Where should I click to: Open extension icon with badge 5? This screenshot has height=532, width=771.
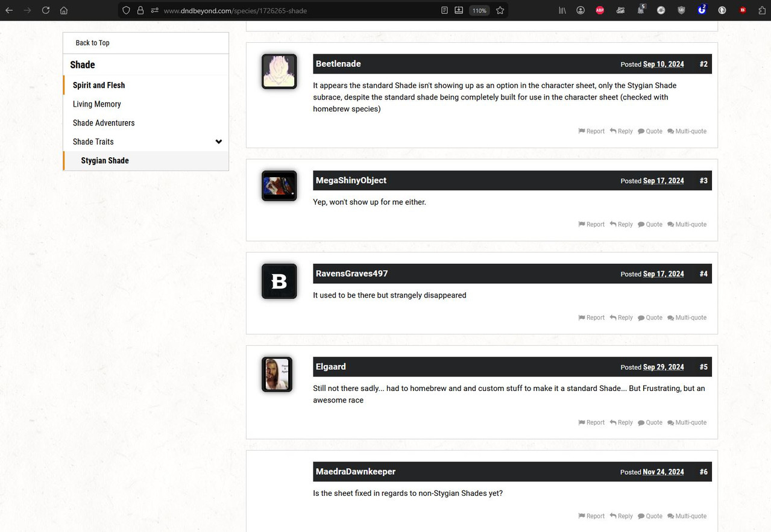pos(641,10)
